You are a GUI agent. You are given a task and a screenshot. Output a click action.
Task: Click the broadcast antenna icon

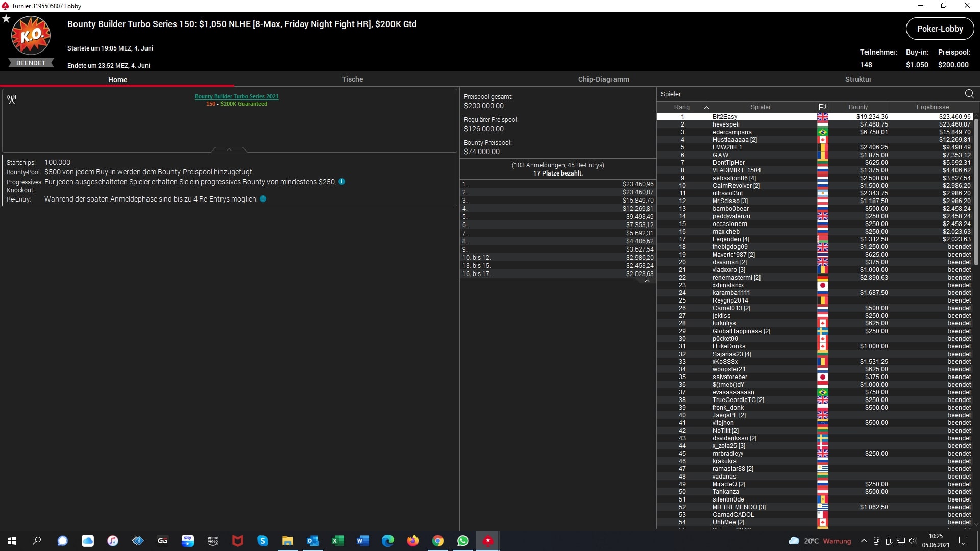[12, 99]
